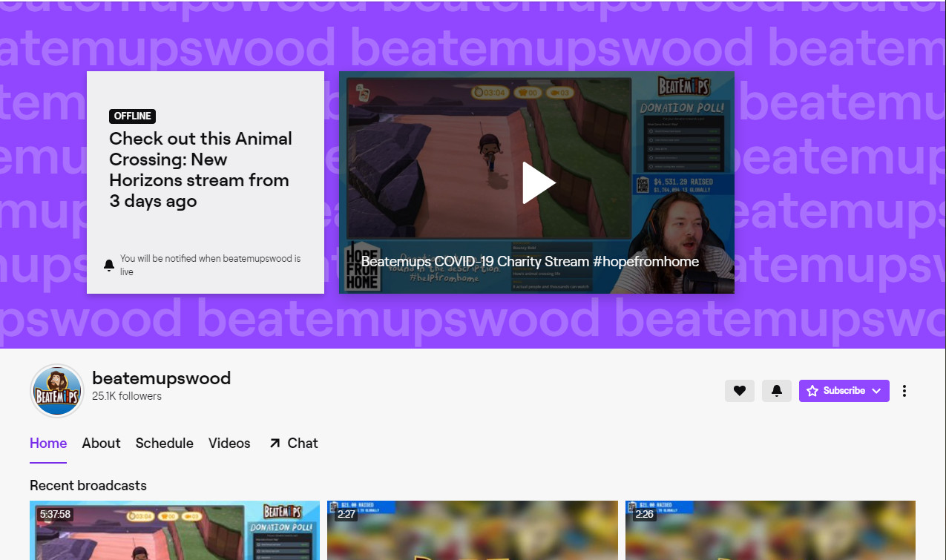The width and height of the screenshot is (946, 560).
Task: Select the Home tab
Action: [47, 443]
